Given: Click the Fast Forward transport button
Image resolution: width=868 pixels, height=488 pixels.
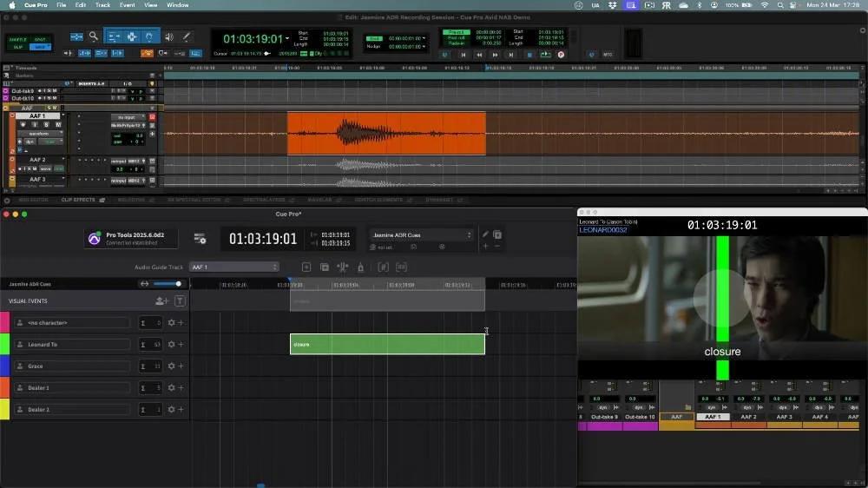Looking at the screenshot, I should (495, 55).
